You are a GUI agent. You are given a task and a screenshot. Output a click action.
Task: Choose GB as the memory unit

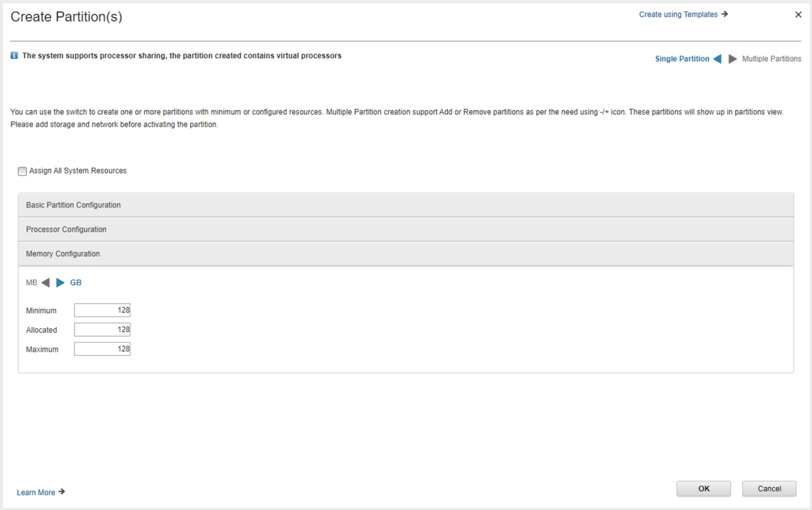[x=76, y=283]
